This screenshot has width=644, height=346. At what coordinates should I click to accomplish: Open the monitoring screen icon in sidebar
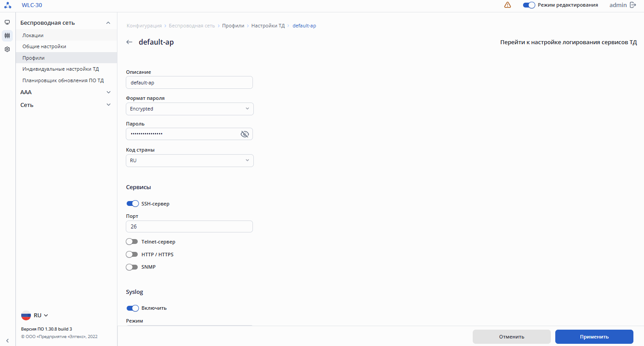click(x=7, y=22)
